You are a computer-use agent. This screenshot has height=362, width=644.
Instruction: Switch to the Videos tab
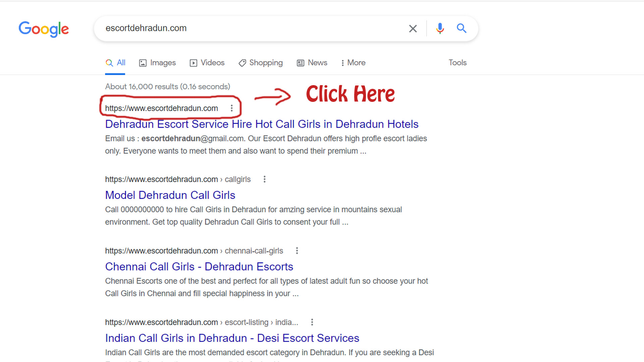(x=207, y=63)
